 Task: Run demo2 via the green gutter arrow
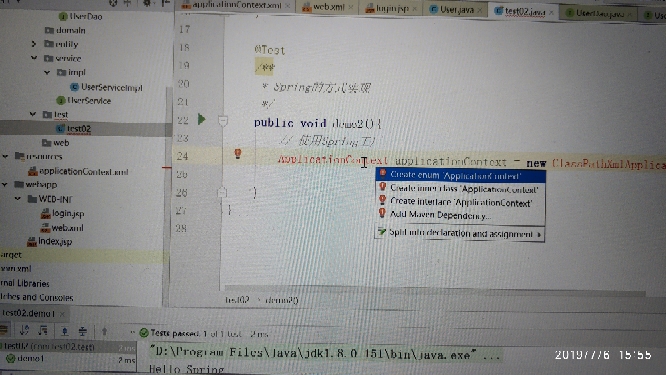click(202, 119)
